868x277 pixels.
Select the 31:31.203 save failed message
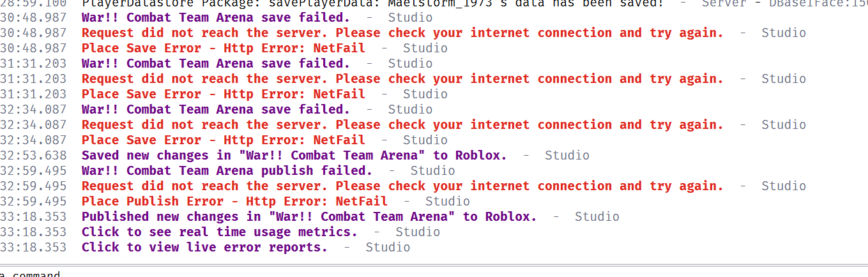(x=215, y=63)
